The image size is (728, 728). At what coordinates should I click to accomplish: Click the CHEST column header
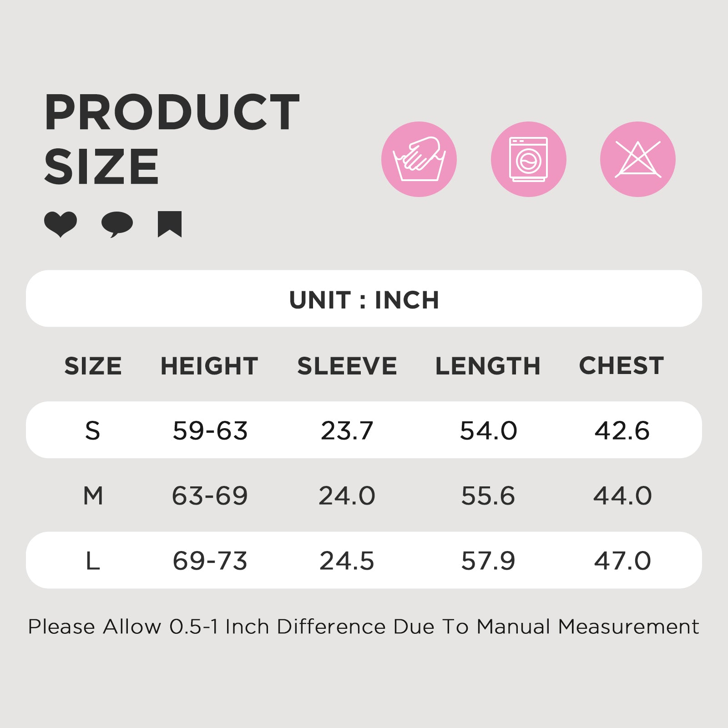[621, 365]
